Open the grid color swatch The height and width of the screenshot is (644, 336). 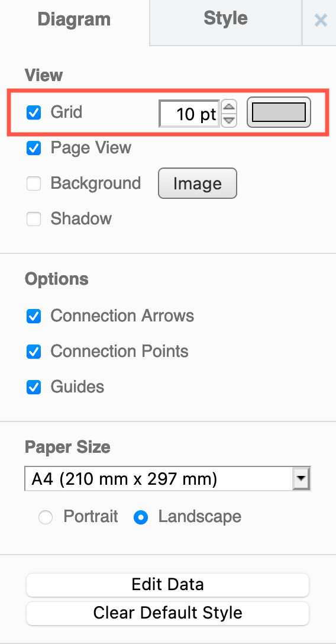pyautogui.click(x=279, y=112)
